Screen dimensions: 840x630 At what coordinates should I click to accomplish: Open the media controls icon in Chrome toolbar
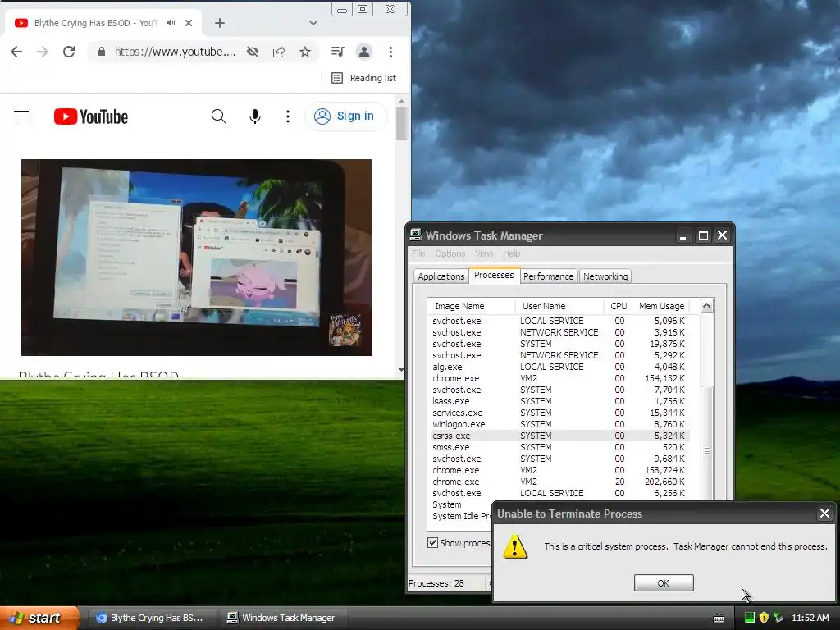tap(337, 52)
